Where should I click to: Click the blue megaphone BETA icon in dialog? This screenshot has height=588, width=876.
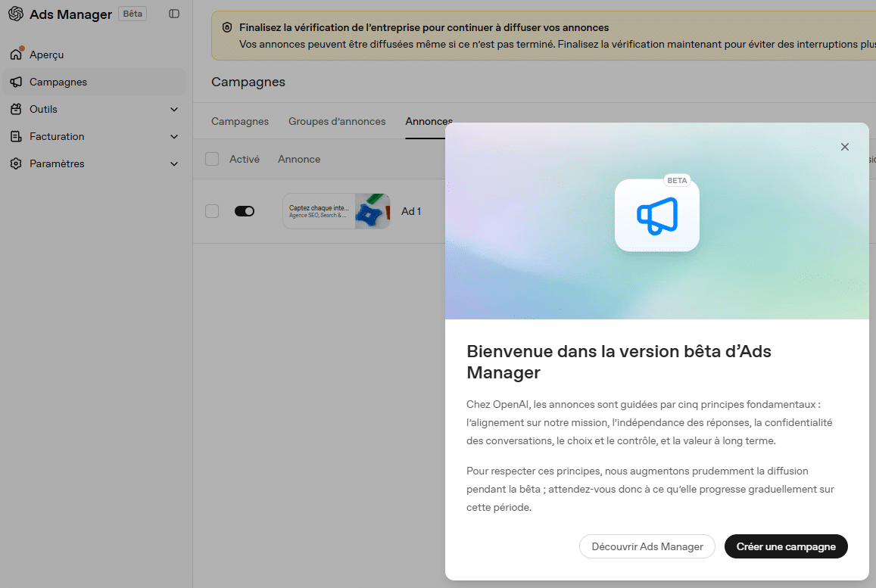pos(657,216)
